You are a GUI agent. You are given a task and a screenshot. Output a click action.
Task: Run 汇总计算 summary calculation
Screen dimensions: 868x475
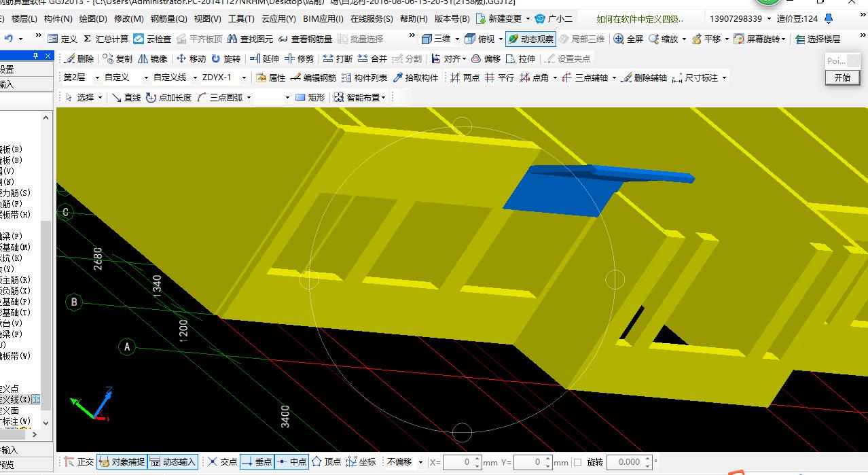tap(105, 39)
